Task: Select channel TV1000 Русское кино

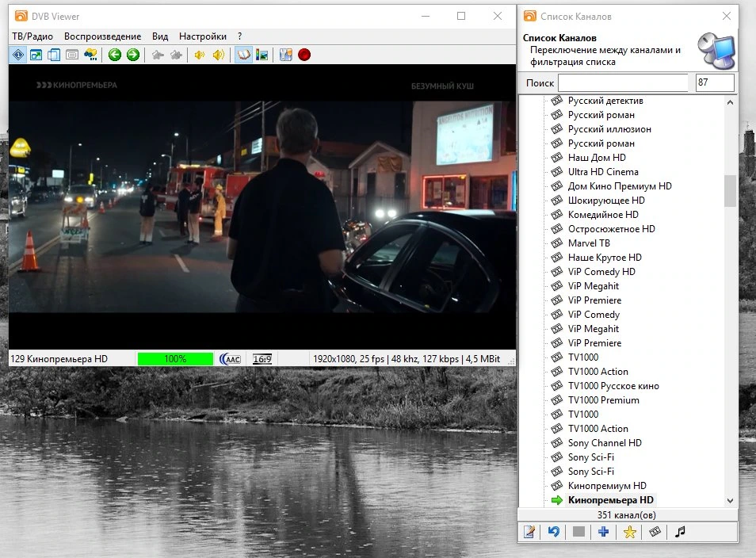Action: click(613, 386)
